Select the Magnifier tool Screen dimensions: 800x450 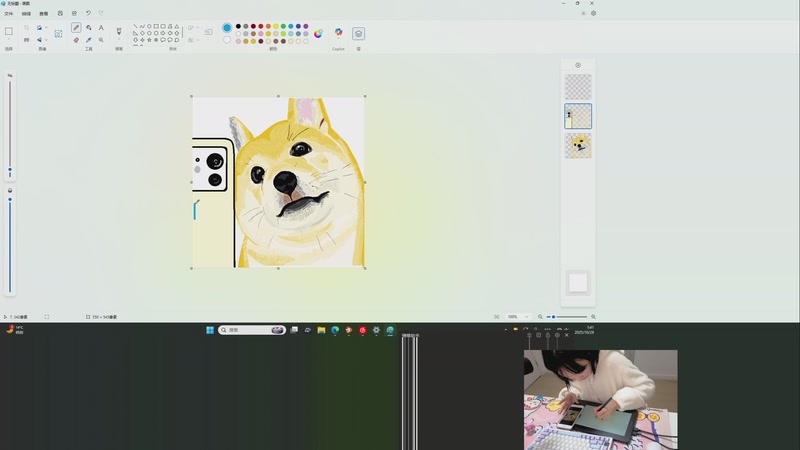pyautogui.click(x=101, y=40)
